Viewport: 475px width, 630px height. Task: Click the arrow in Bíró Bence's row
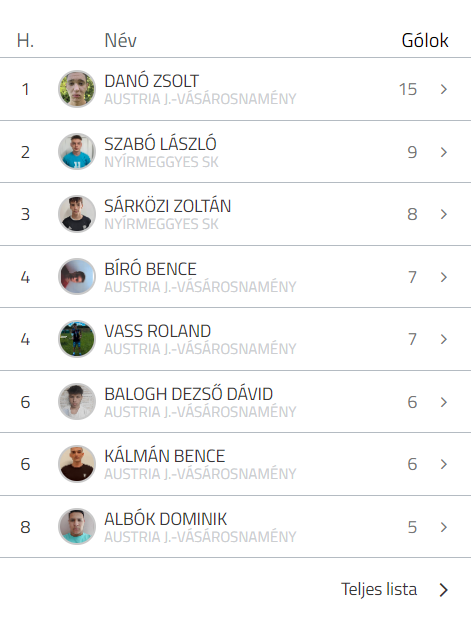(444, 277)
